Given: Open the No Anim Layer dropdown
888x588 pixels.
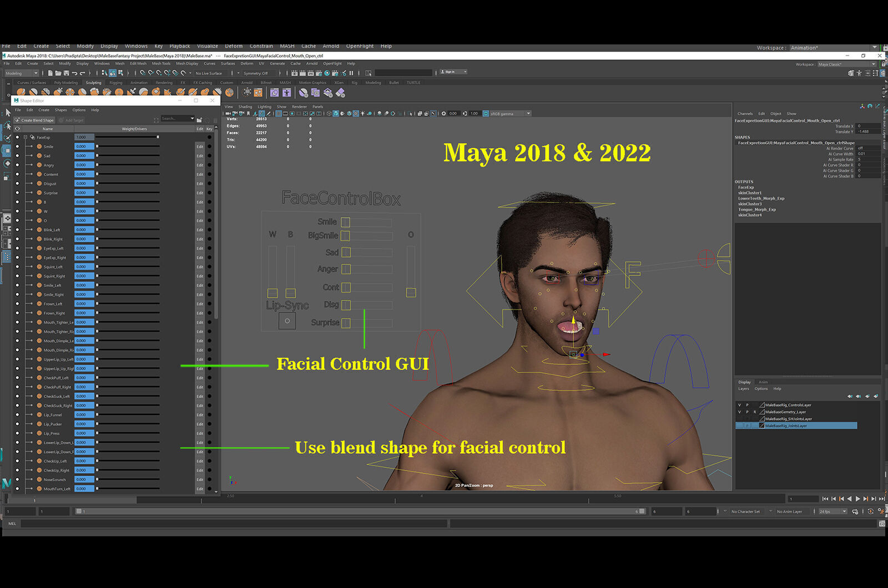Looking at the screenshot, I should click(793, 511).
